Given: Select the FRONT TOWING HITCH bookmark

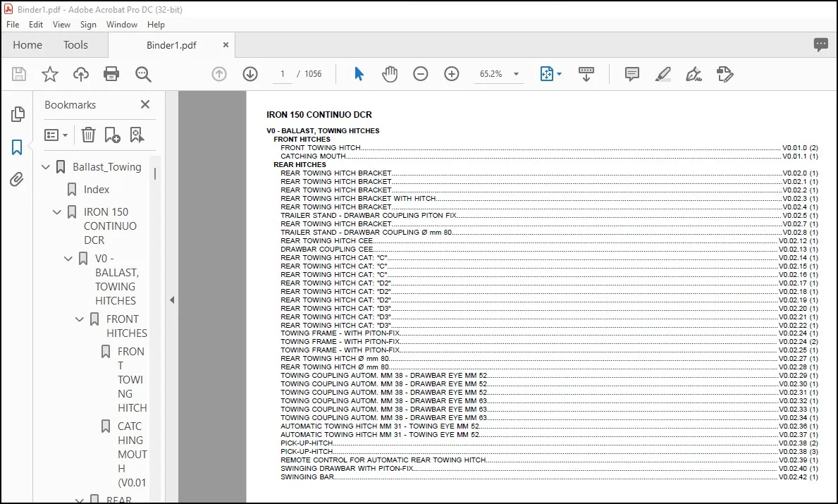Looking at the screenshot, I should (132, 379).
